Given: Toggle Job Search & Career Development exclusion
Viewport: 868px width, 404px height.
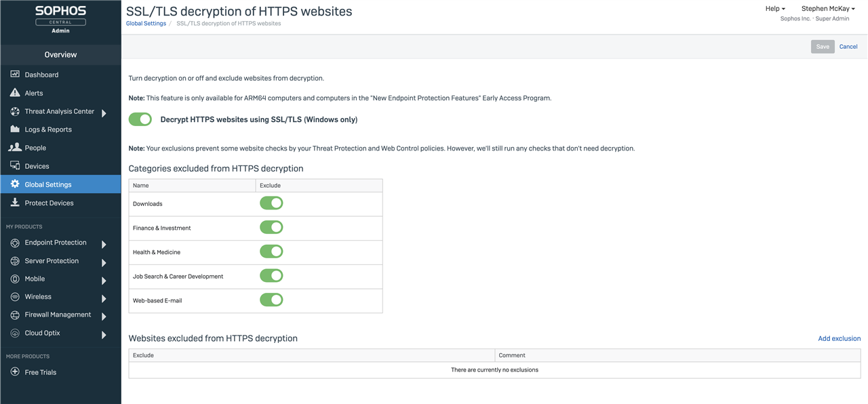Looking at the screenshot, I should [271, 276].
